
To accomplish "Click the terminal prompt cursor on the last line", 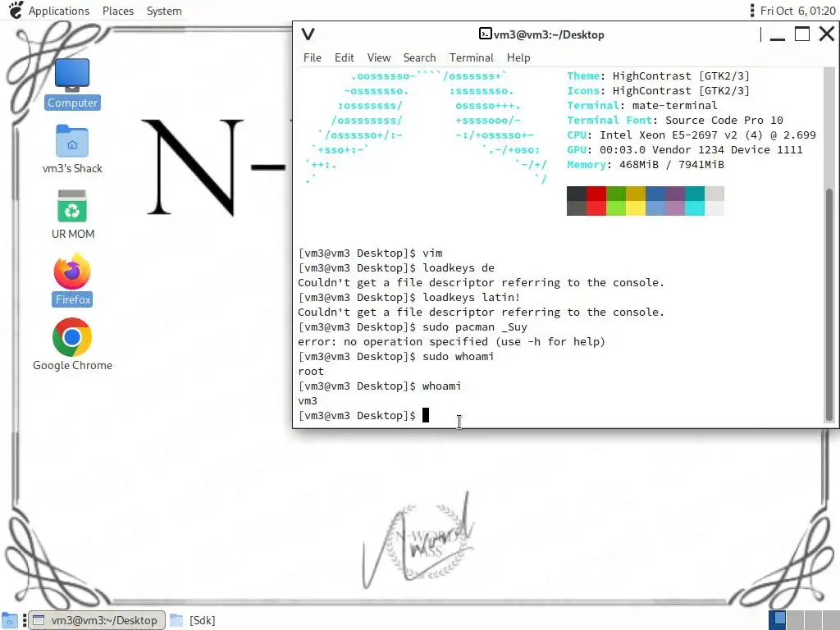I will click(426, 415).
